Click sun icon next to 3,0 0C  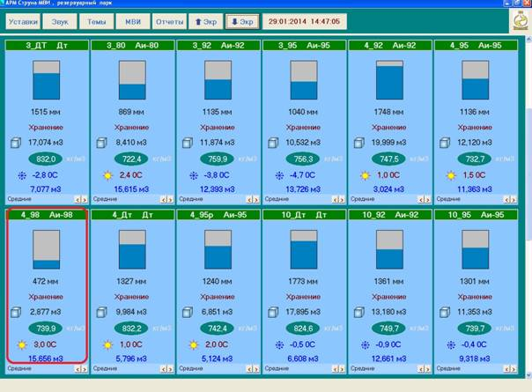pos(22,344)
